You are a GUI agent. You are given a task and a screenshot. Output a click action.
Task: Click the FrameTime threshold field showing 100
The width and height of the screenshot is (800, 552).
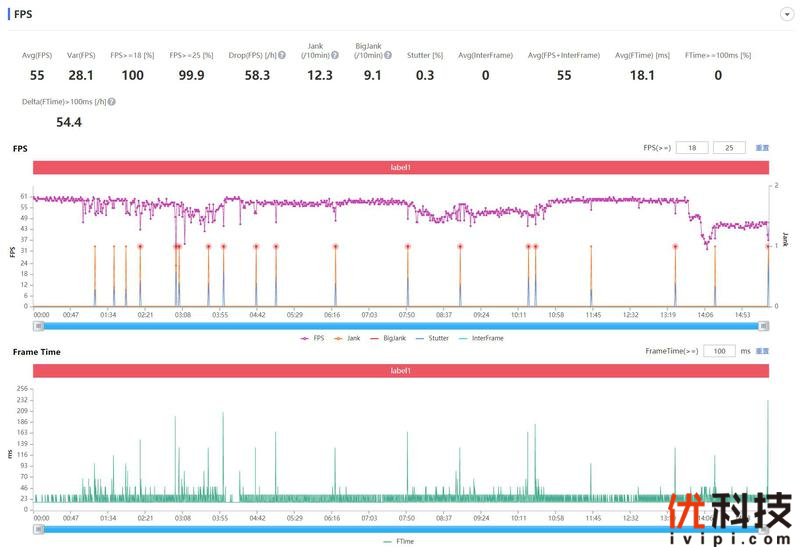[718, 352]
